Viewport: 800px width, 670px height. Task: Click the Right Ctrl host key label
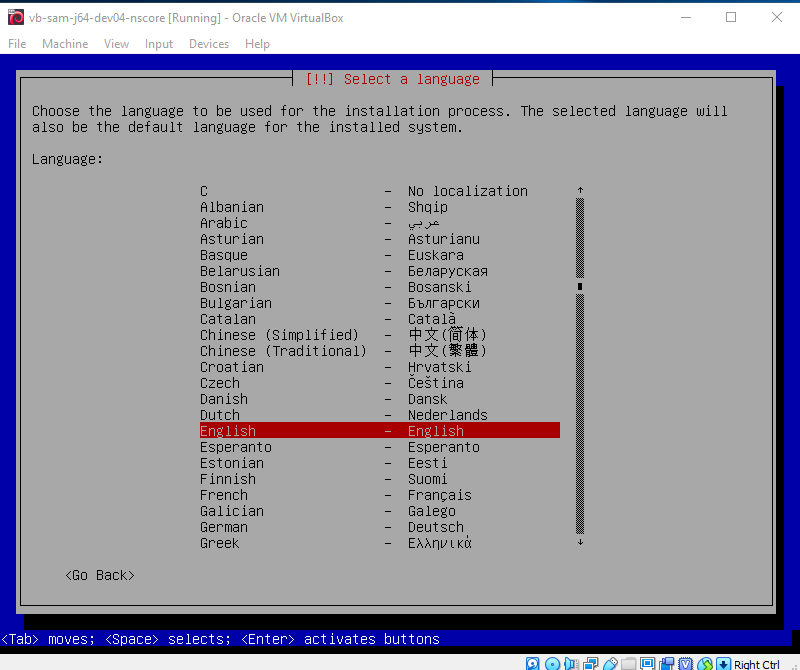(757, 664)
